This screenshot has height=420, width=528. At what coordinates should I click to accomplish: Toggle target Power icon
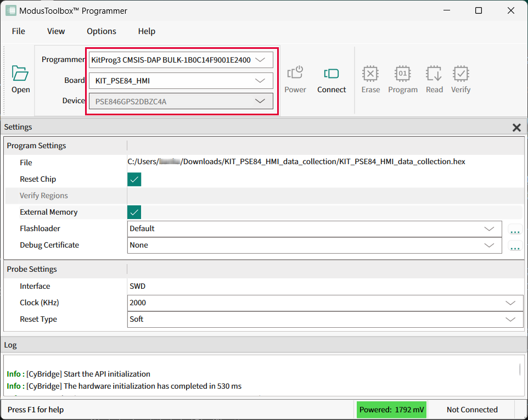(295, 74)
